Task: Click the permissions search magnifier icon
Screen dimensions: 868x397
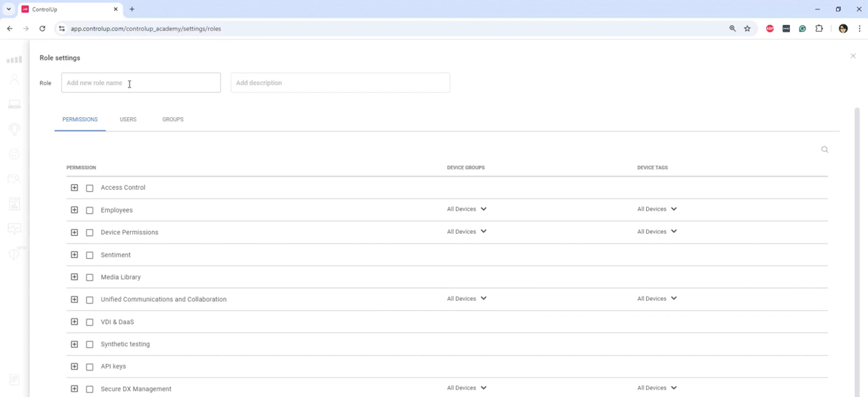Action: [825, 150]
